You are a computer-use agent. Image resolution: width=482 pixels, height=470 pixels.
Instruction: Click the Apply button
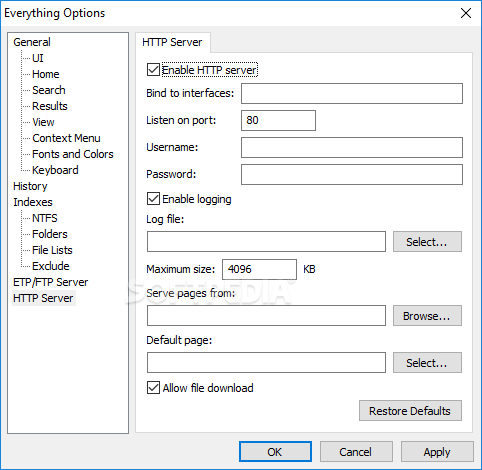tap(437, 452)
